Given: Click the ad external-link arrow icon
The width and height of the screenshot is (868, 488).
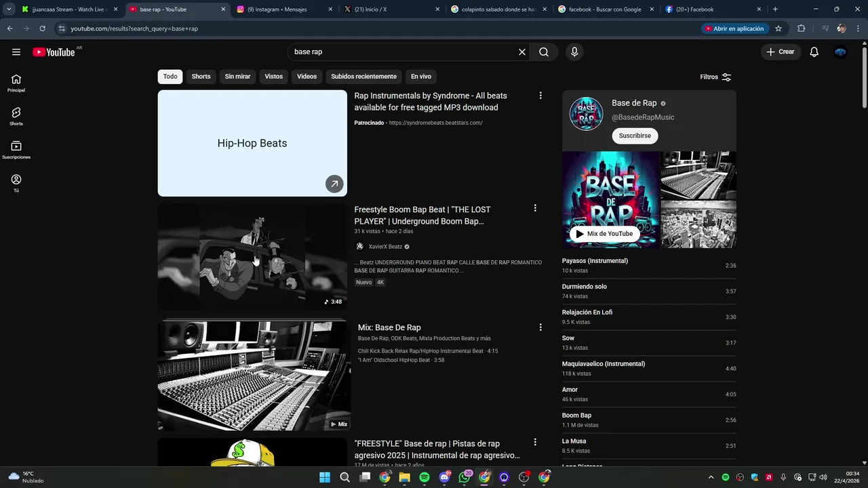Looking at the screenshot, I should coord(334,184).
